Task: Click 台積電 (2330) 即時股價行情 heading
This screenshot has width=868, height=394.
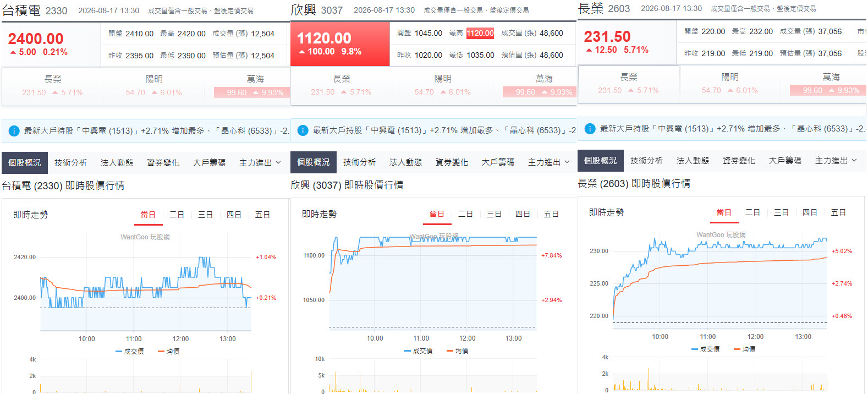Action: tap(63, 186)
